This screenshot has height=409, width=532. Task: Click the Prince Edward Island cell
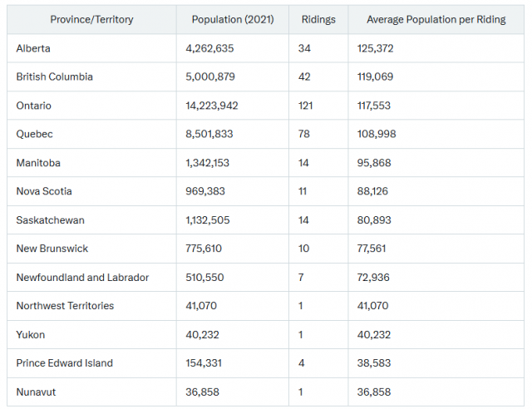[64, 363]
